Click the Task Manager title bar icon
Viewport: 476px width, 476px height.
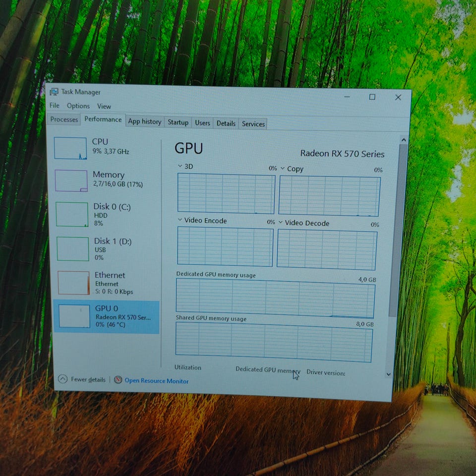(x=54, y=92)
